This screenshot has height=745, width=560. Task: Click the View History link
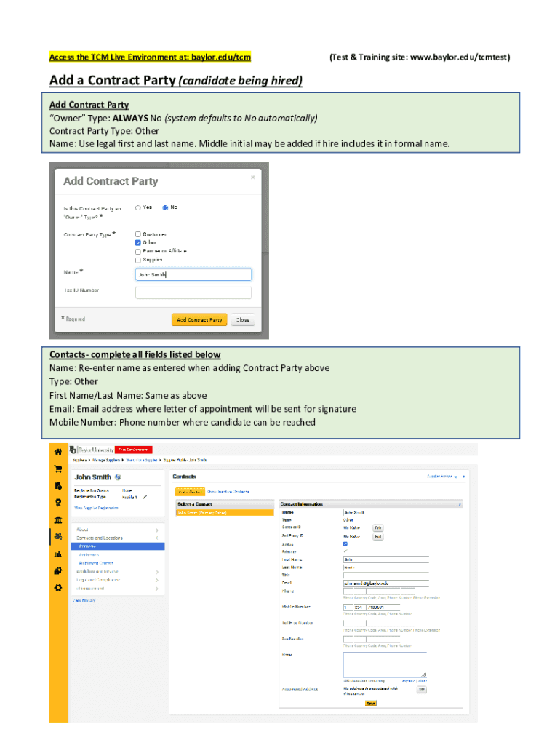[84, 600]
